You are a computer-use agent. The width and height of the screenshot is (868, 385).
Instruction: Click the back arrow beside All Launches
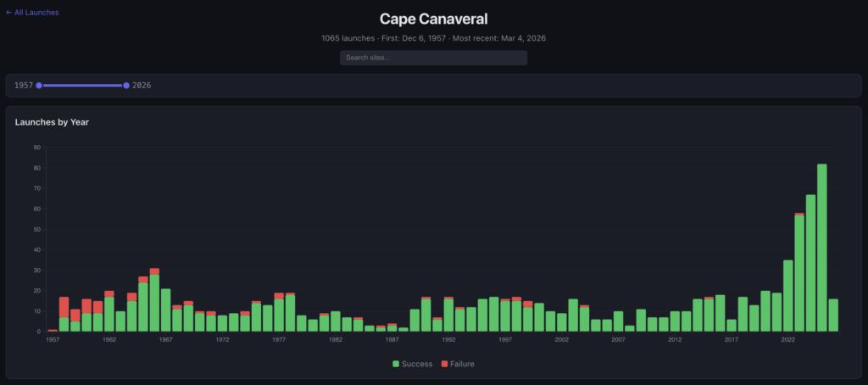tap(8, 13)
